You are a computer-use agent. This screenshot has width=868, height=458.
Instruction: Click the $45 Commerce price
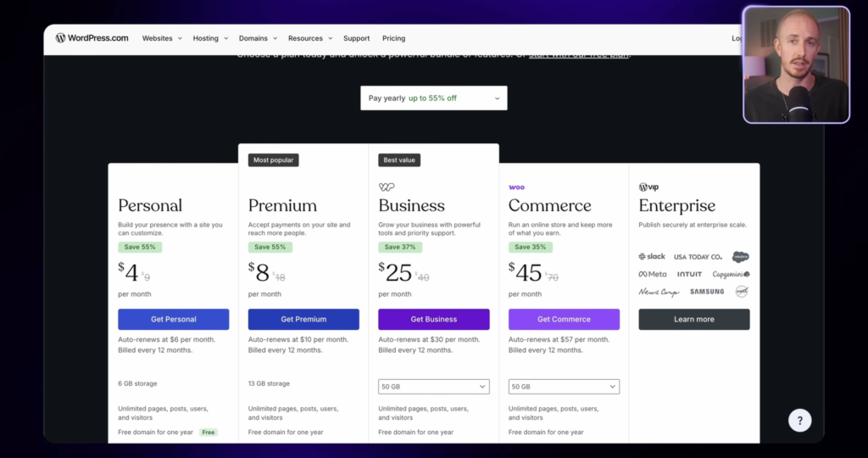[x=526, y=272]
